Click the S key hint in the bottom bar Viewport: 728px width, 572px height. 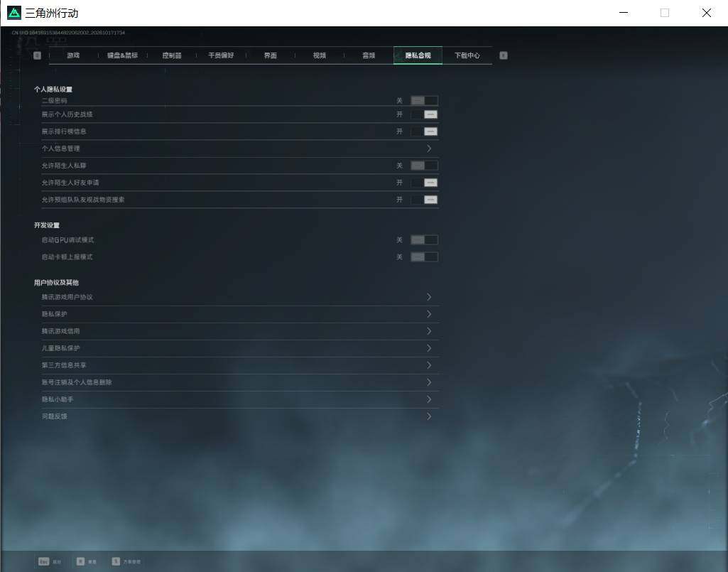(116, 561)
